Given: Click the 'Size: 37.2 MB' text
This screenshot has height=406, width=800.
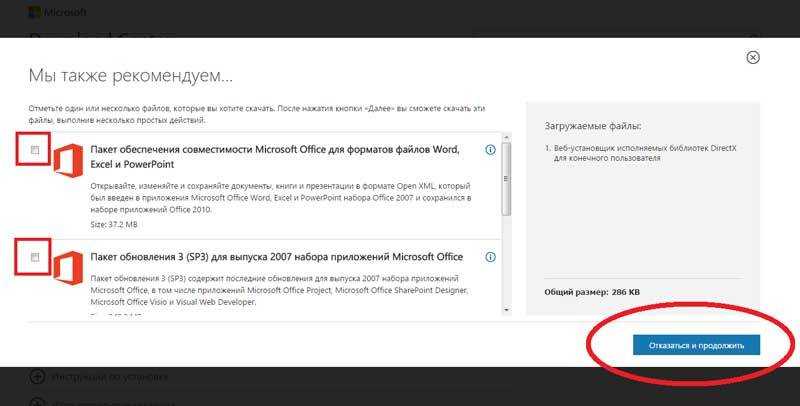Looking at the screenshot, I should [x=114, y=224].
